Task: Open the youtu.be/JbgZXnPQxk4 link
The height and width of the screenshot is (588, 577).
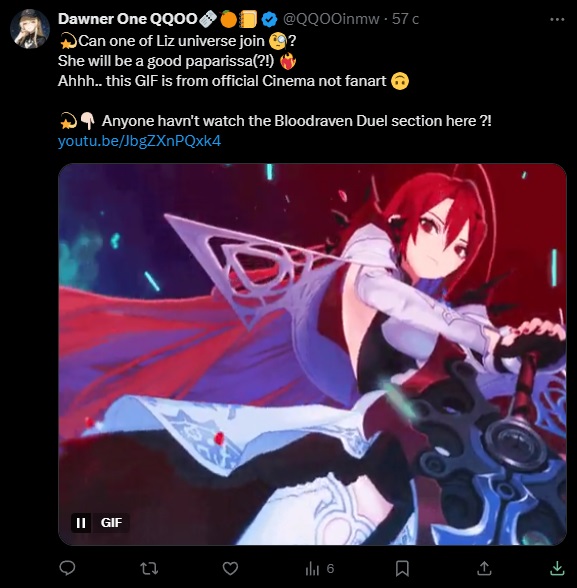Action: pyautogui.click(x=139, y=141)
